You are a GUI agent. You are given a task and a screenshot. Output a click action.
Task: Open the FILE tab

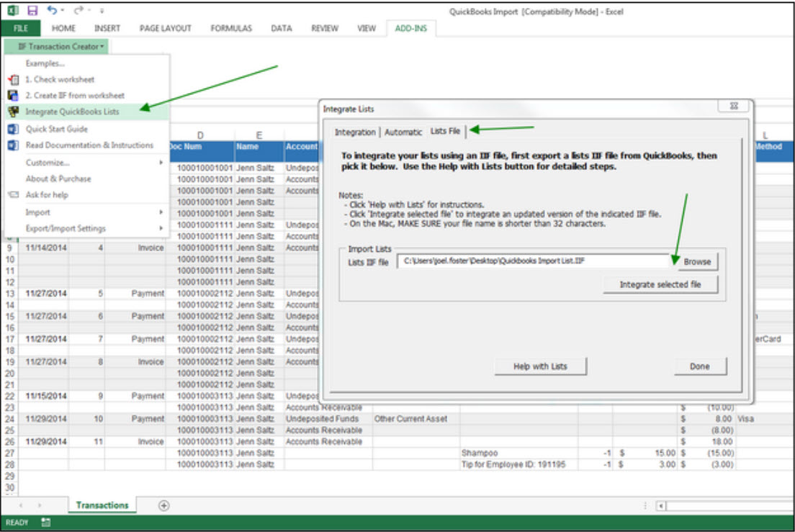click(21, 28)
